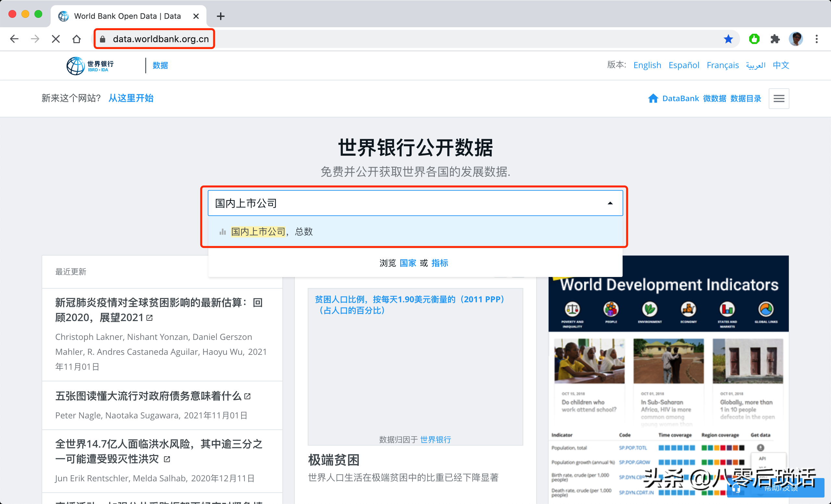Click the 最近更新 section header
Screen dimensions: 831x504
coord(70,272)
